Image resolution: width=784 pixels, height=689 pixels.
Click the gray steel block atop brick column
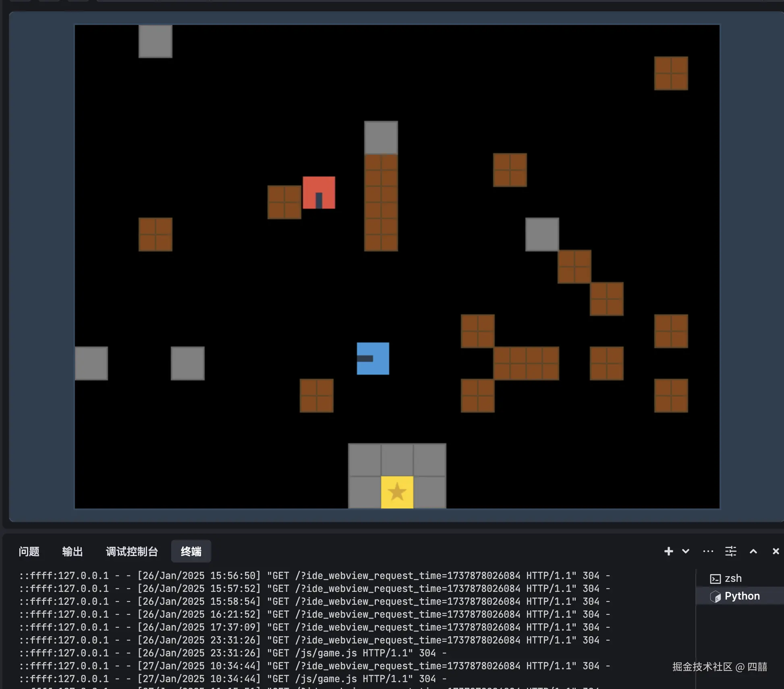(381, 138)
